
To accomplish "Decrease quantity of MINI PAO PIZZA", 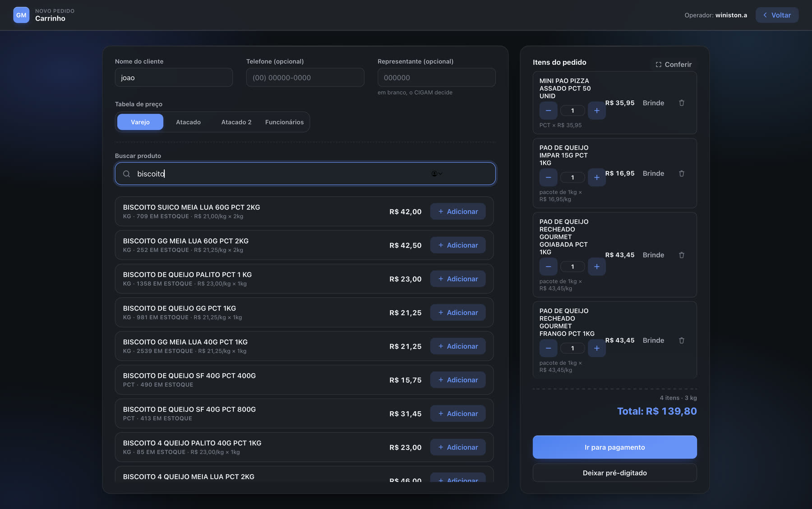I will 548,110.
